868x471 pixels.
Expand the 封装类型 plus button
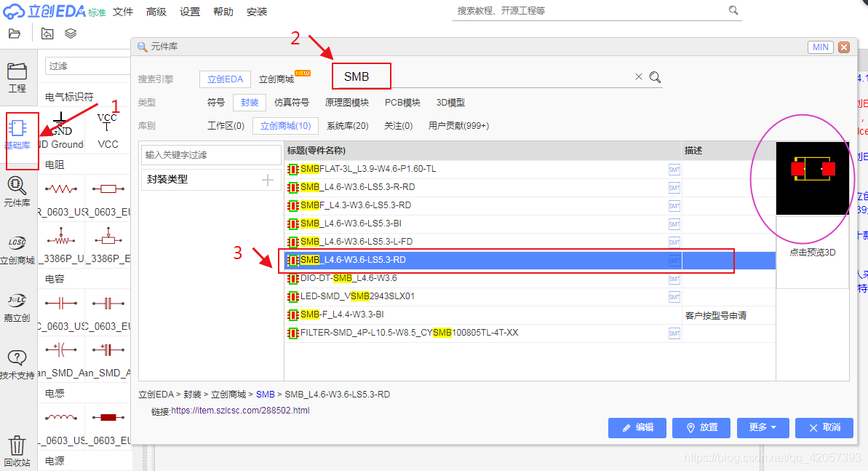[x=267, y=180]
